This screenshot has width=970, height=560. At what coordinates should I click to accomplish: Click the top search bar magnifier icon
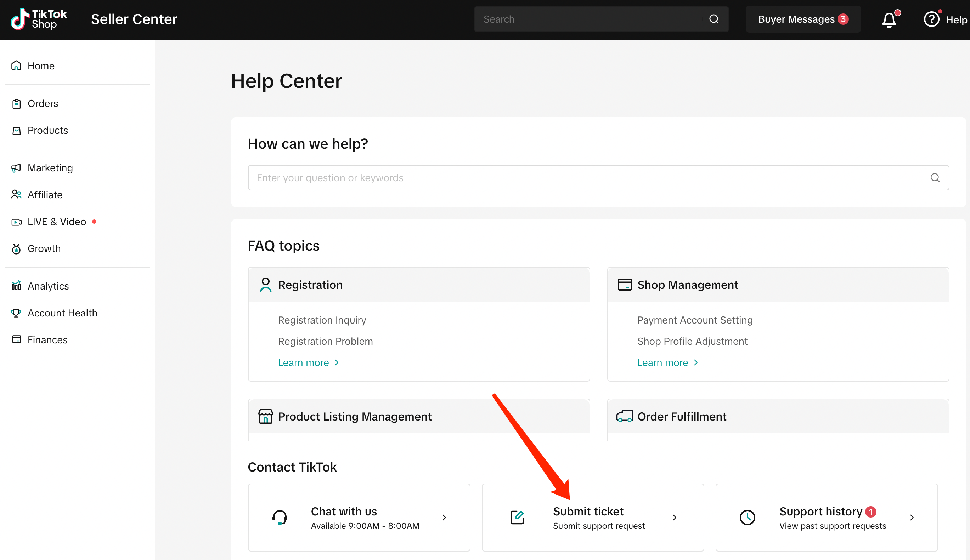coord(714,19)
